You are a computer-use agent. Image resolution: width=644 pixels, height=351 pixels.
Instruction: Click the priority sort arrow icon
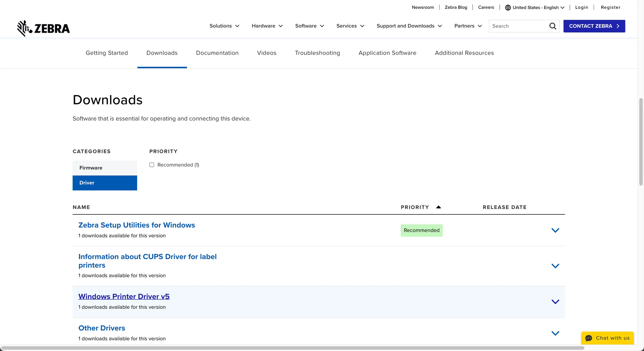point(438,207)
